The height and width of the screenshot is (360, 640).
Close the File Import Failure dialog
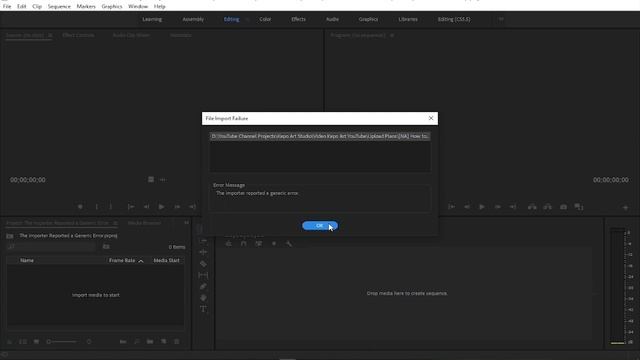pyautogui.click(x=431, y=118)
